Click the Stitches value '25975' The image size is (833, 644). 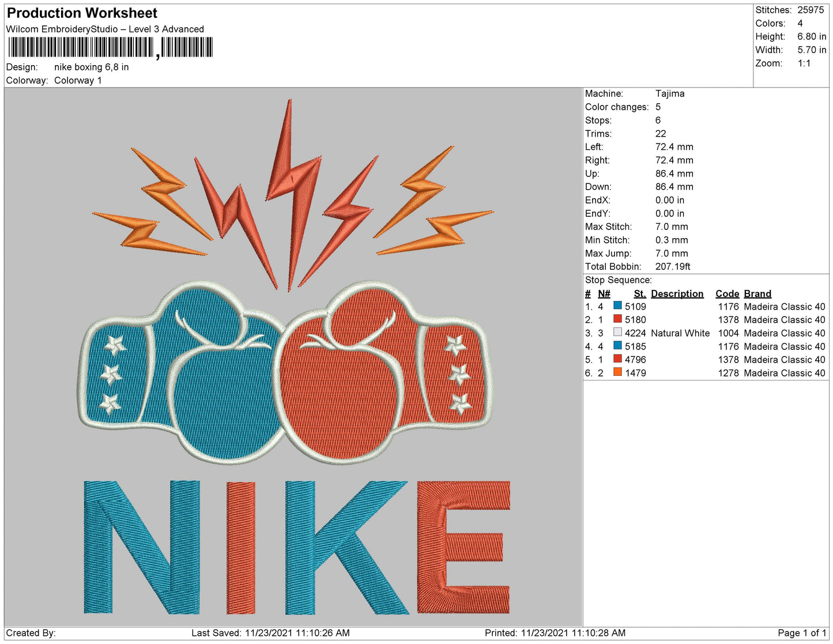[x=811, y=10]
